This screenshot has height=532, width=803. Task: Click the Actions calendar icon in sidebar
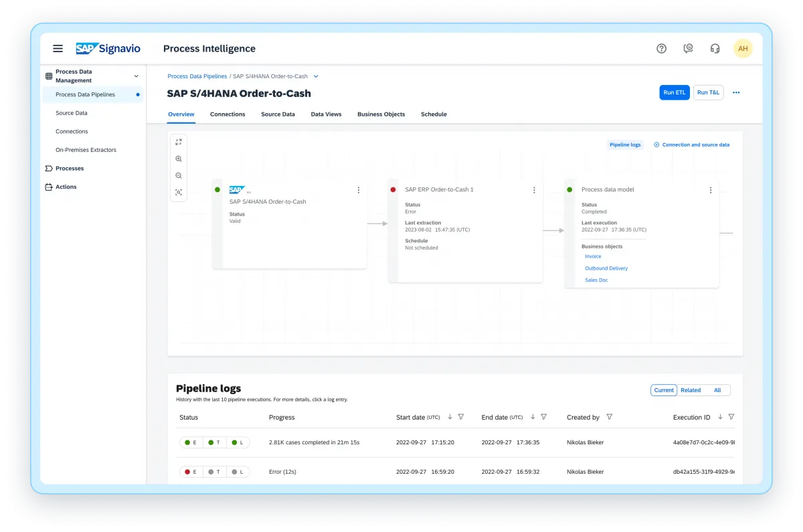[49, 187]
